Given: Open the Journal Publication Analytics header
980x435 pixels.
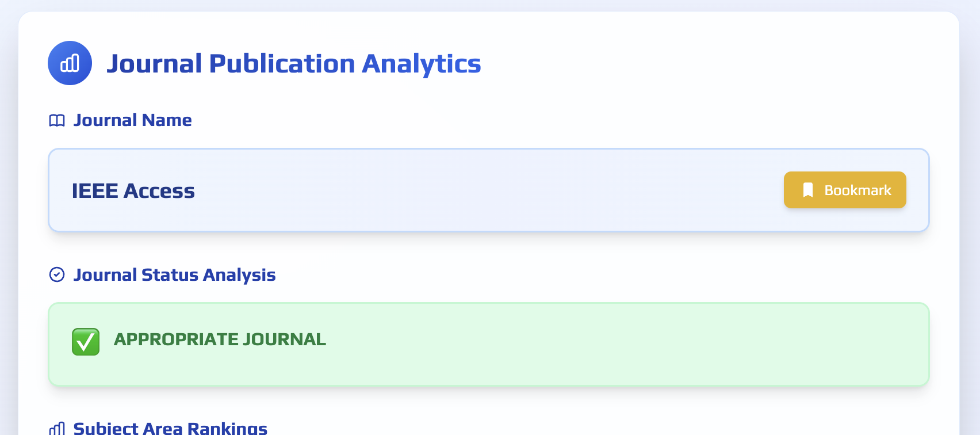Looking at the screenshot, I should point(294,63).
